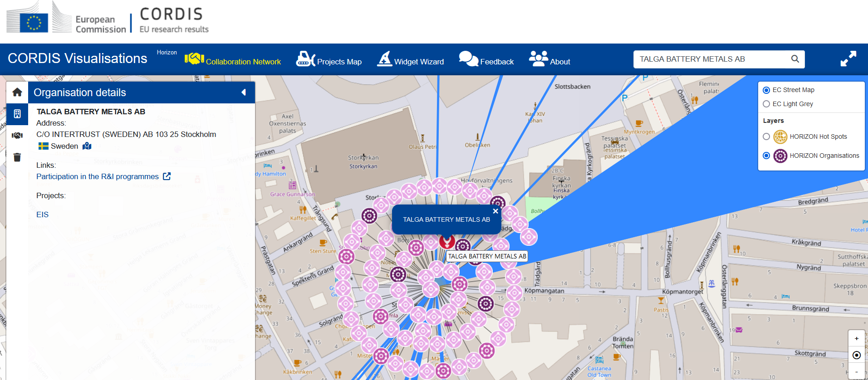Enable the HORIZON Hot Spots layer
Image resolution: width=868 pixels, height=380 pixels.
point(766,136)
